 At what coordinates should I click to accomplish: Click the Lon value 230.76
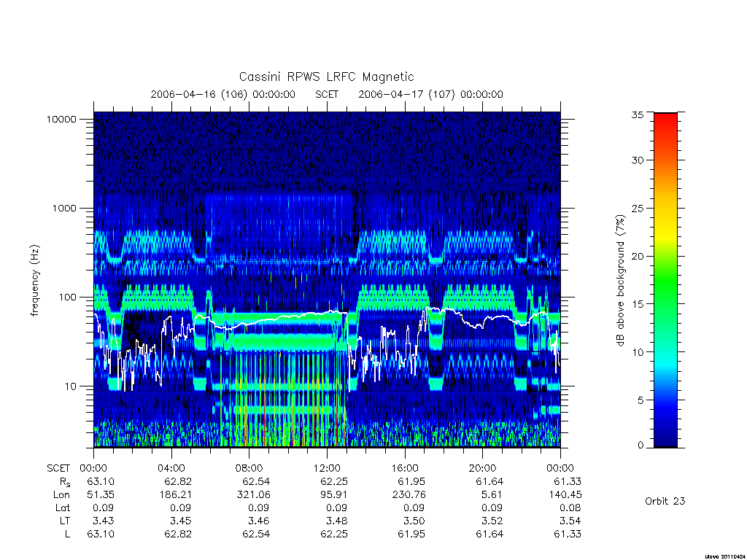pos(409,495)
